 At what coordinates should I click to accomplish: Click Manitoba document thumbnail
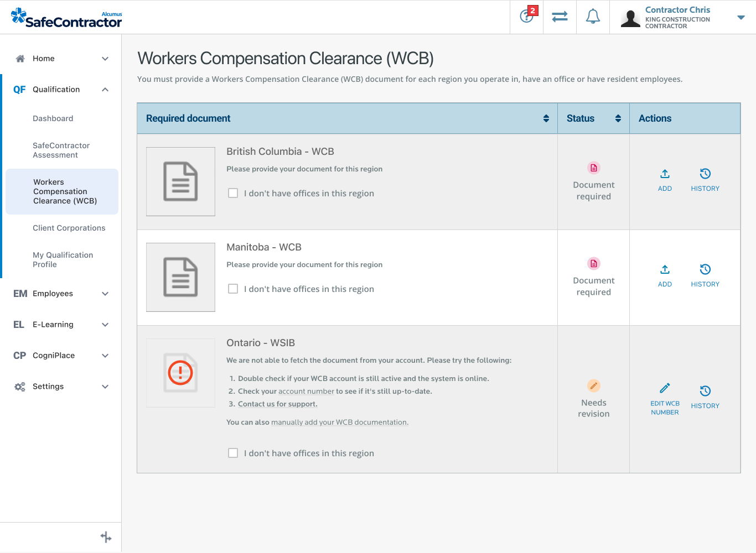pyautogui.click(x=180, y=277)
